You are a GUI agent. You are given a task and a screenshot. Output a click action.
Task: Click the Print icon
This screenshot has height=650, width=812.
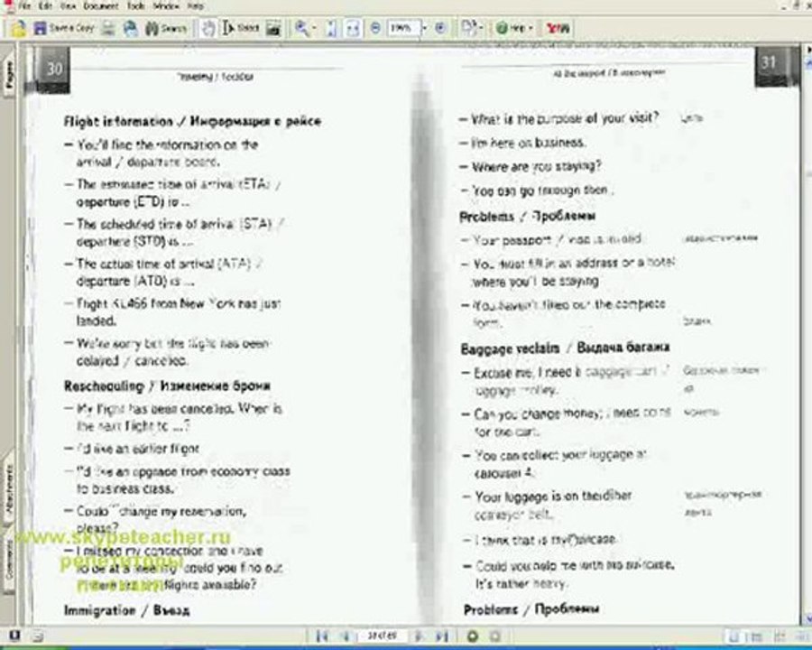pyautogui.click(x=108, y=28)
